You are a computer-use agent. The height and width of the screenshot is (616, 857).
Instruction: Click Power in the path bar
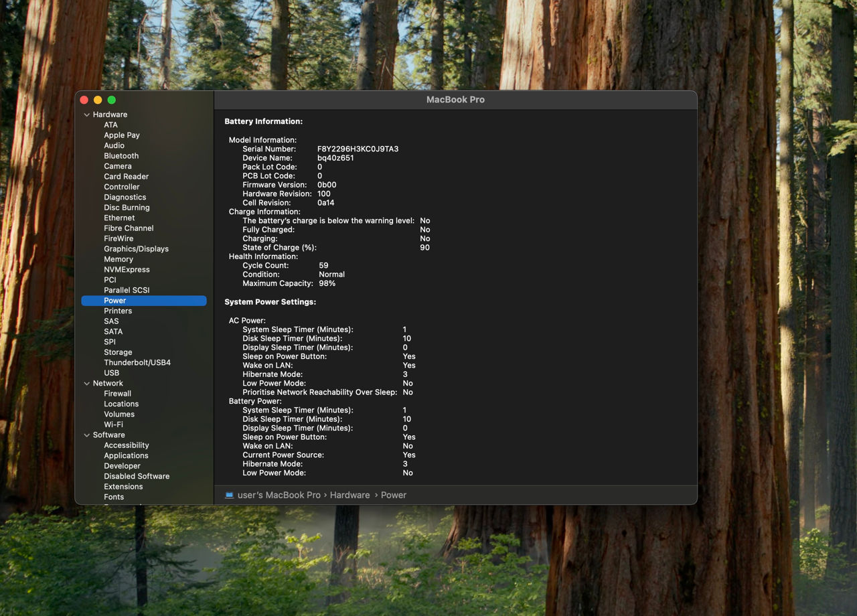click(394, 495)
